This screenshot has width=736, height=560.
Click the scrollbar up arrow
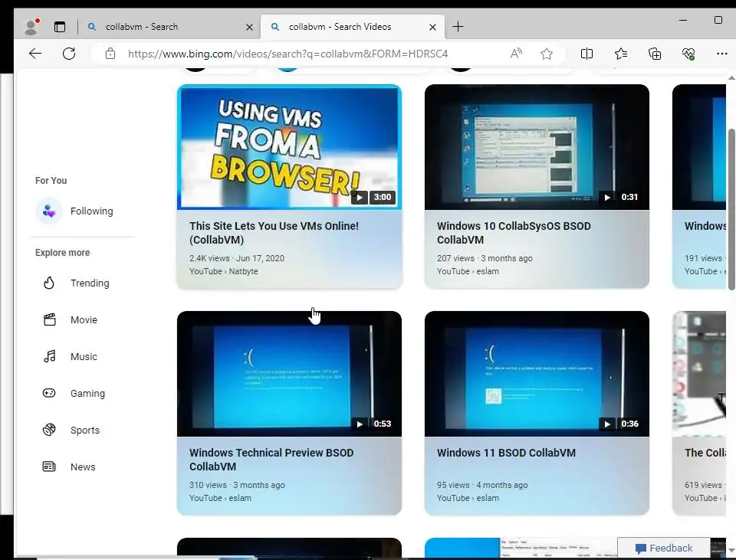(x=731, y=77)
